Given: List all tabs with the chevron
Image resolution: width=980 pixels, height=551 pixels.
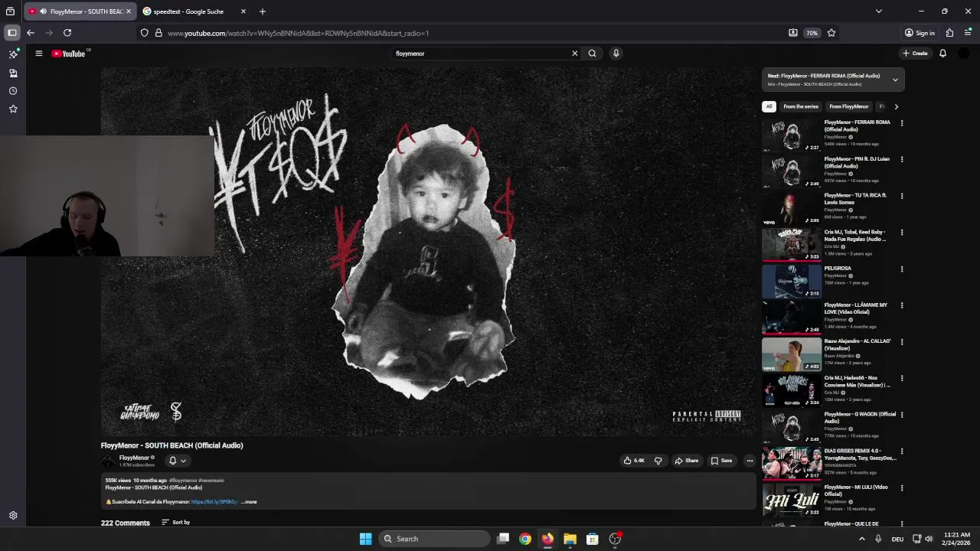Looking at the screenshot, I should tap(879, 11).
